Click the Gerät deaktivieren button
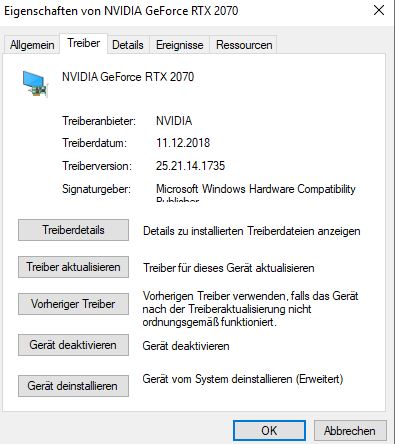 click(x=73, y=345)
